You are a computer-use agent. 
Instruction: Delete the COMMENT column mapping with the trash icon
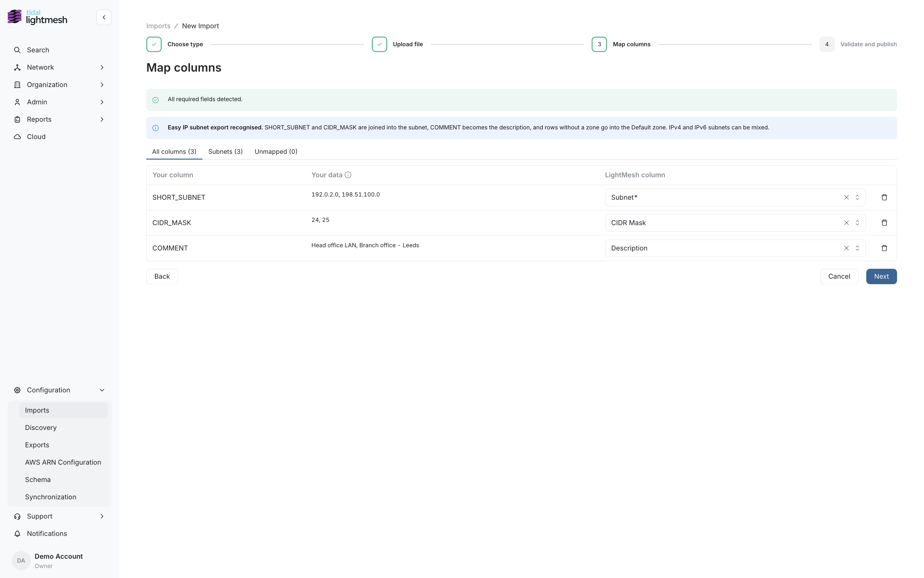pyautogui.click(x=884, y=248)
